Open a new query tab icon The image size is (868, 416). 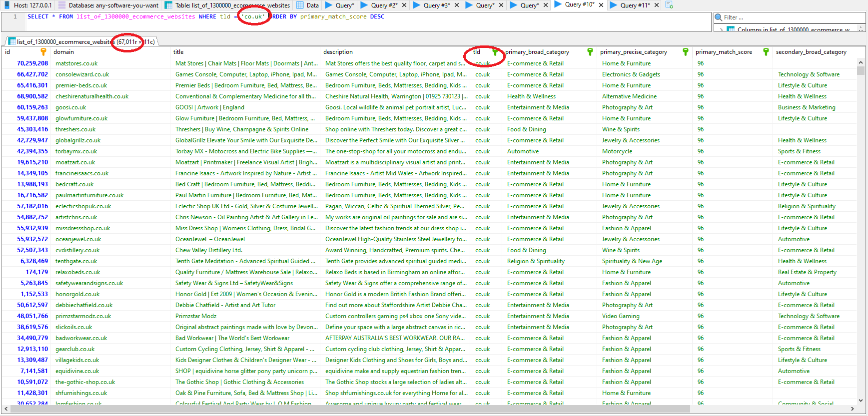669,5
